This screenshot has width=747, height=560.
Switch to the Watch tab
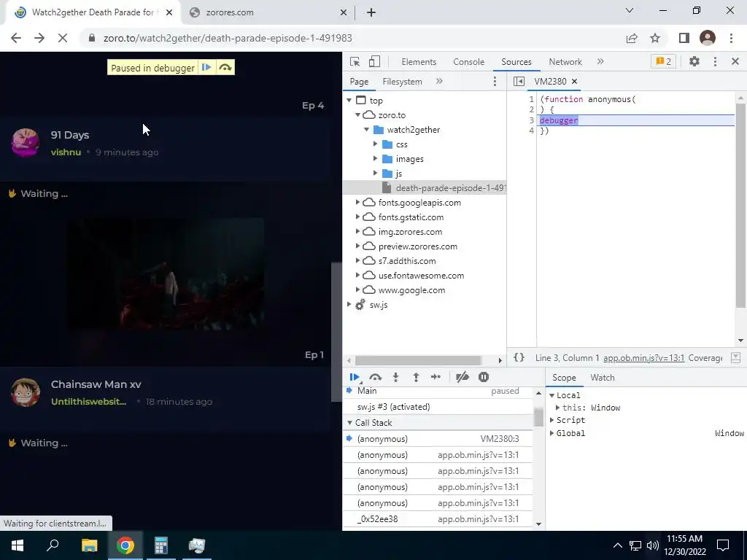(x=602, y=378)
